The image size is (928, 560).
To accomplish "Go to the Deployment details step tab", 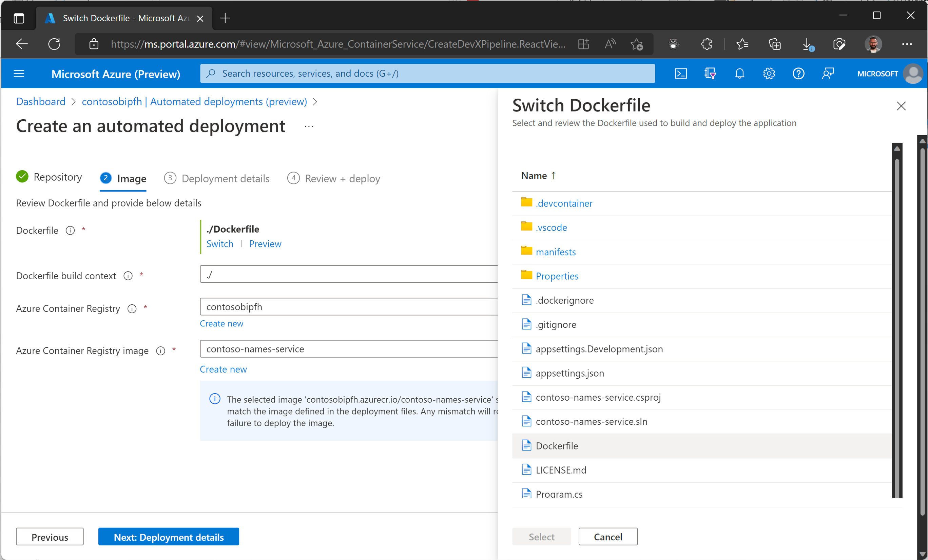I will (x=225, y=178).
